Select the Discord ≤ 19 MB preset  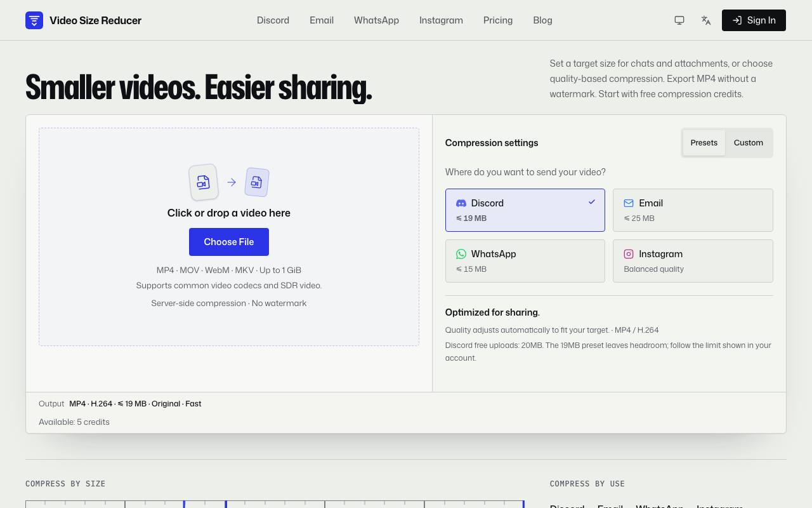coord(525,210)
